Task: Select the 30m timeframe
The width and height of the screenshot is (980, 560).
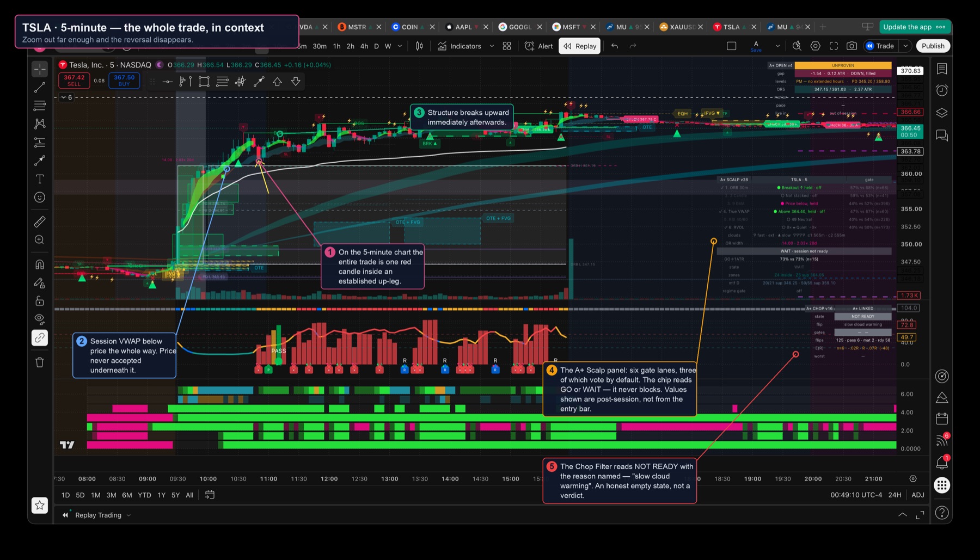Action: 320,46
